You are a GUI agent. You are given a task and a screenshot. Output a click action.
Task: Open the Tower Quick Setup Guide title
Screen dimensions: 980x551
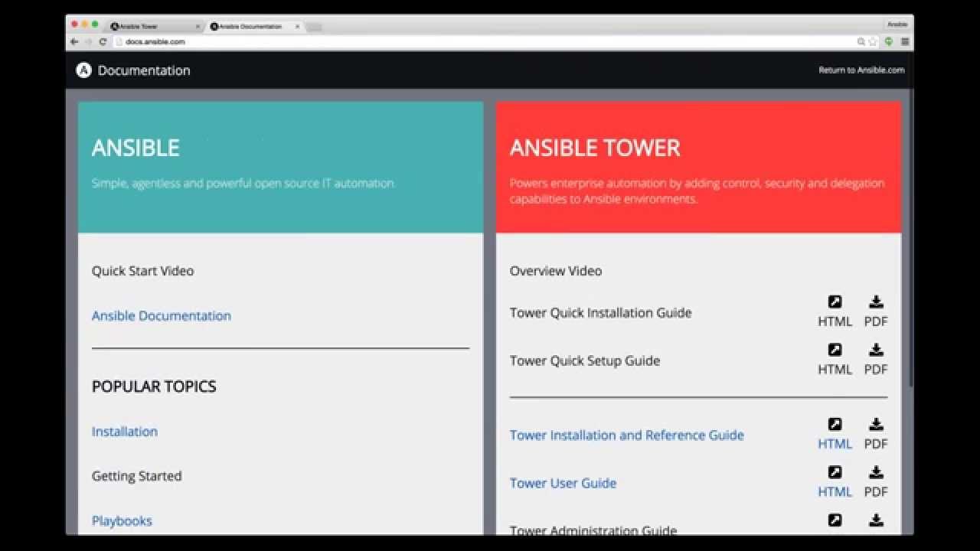(585, 361)
